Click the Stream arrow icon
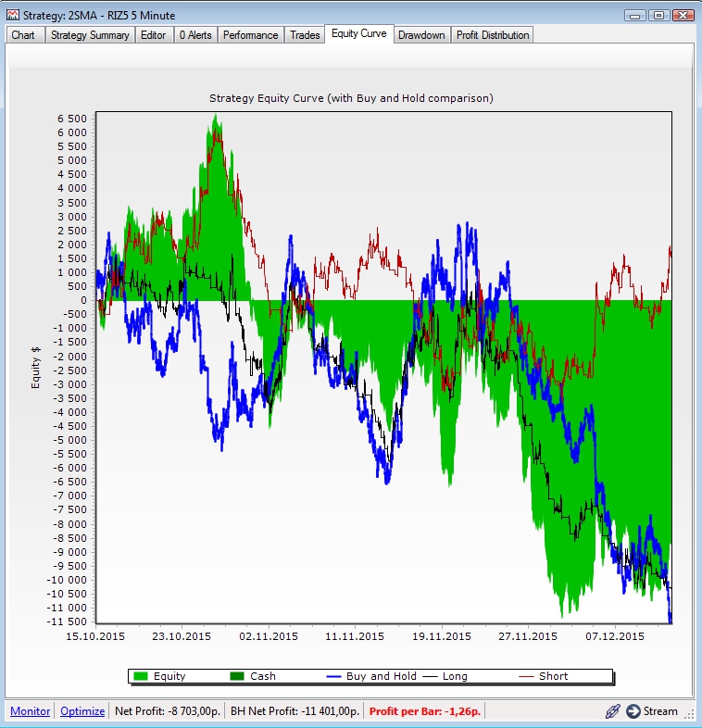 (x=633, y=710)
